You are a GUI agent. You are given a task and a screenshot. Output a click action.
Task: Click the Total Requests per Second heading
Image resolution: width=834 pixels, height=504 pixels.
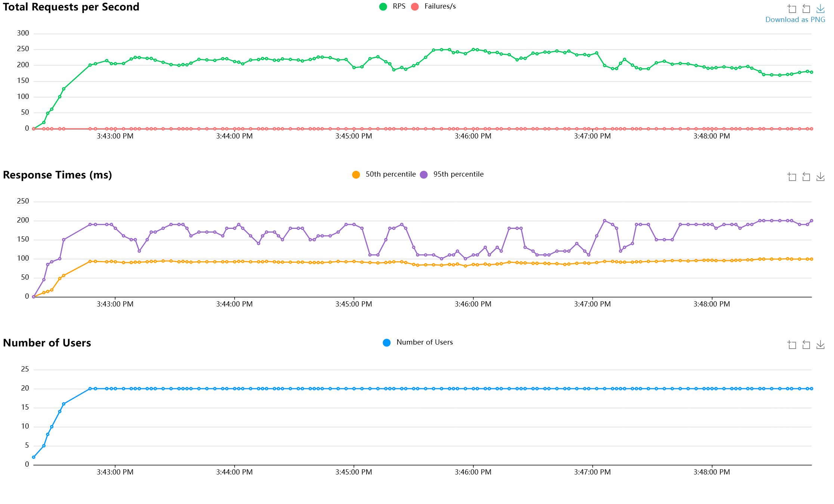[71, 7]
